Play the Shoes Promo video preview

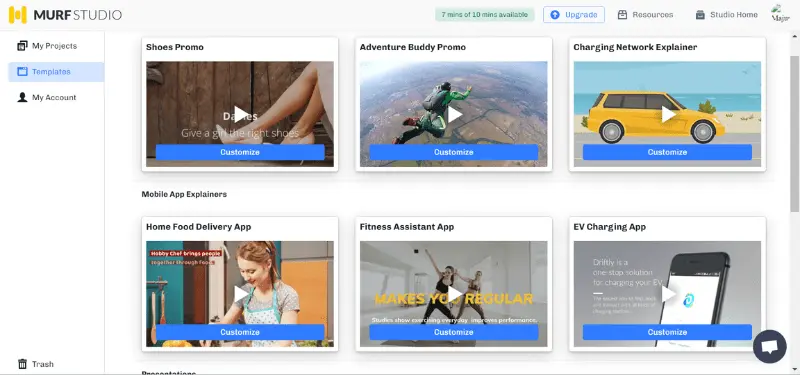pyautogui.click(x=240, y=114)
